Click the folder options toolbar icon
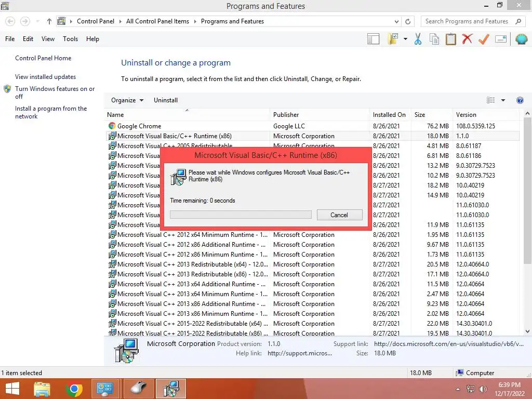 coord(393,39)
